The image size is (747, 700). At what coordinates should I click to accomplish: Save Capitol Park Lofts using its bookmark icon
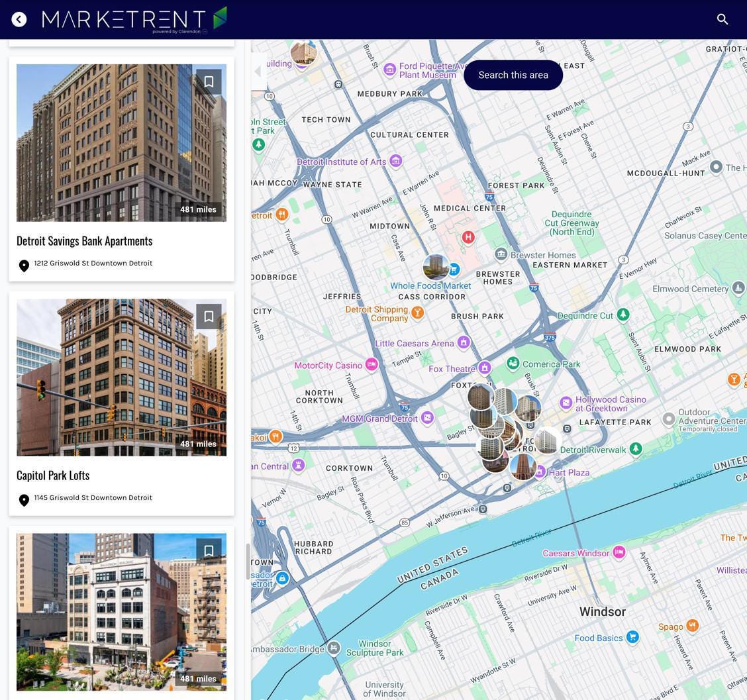tap(209, 316)
